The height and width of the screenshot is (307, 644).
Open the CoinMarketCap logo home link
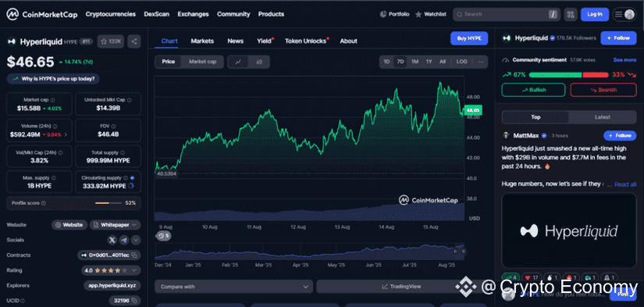(x=41, y=14)
